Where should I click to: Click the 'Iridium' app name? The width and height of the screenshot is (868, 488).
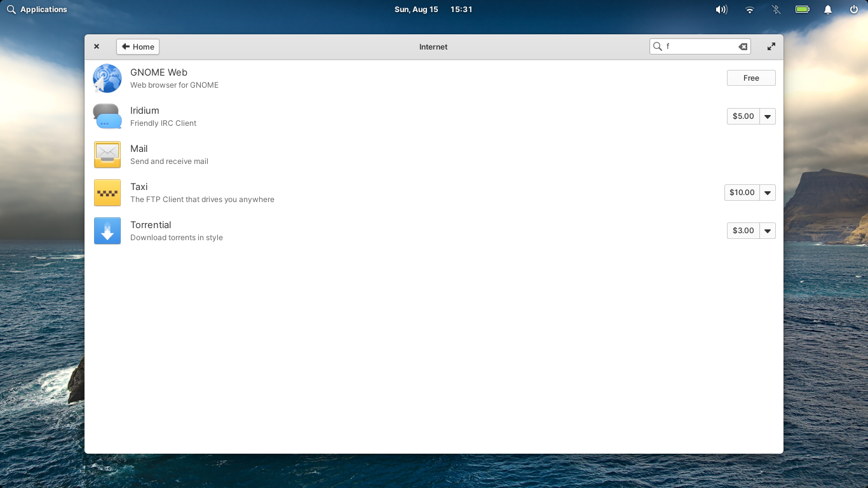click(x=145, y=111)
